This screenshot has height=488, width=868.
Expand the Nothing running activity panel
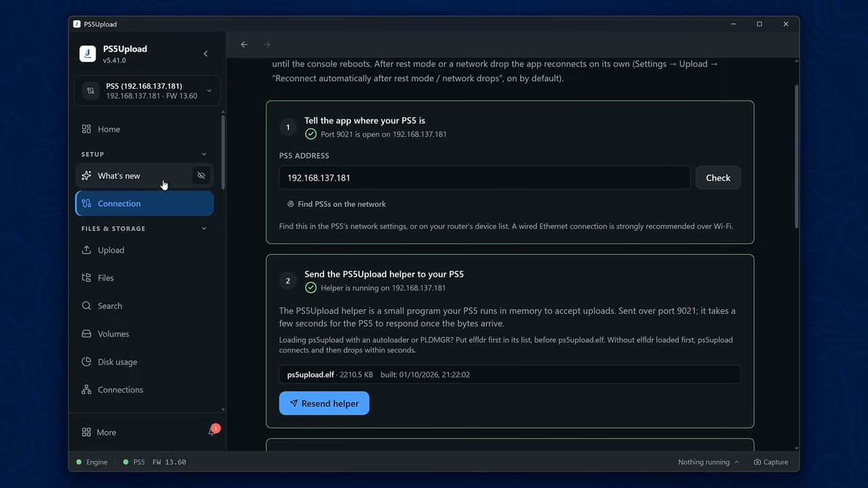(x=709, y=462)
